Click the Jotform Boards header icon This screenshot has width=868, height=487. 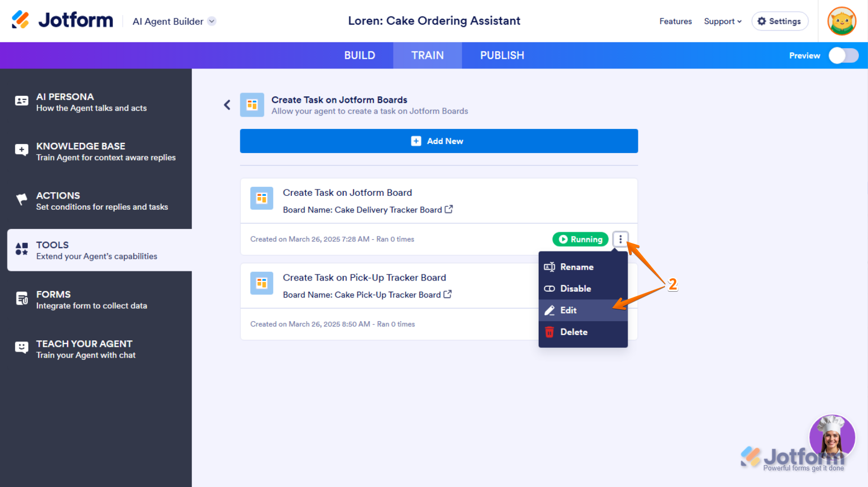tap(252, 105)
